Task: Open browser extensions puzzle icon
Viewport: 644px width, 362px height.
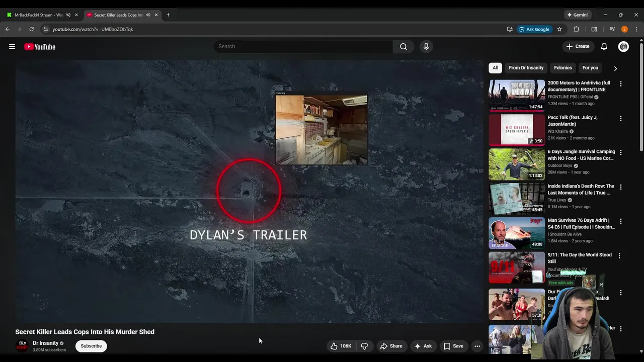Action: click(x=577, y=29)
